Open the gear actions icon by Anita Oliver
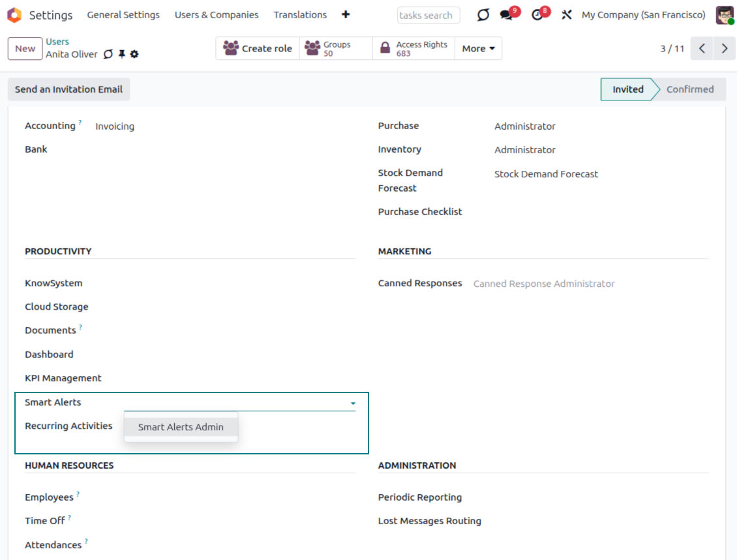The width and height of the screenshot is (737, 560). (134, 55)
